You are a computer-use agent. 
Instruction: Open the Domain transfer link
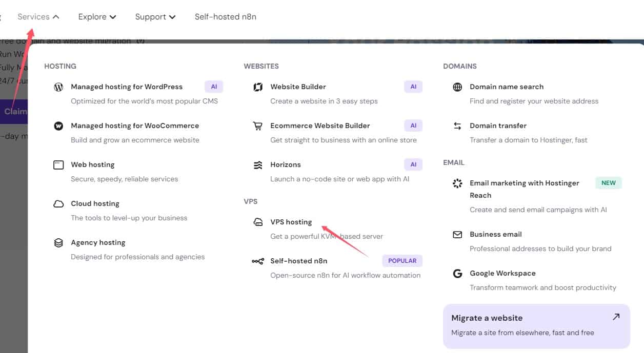(498, 126)
